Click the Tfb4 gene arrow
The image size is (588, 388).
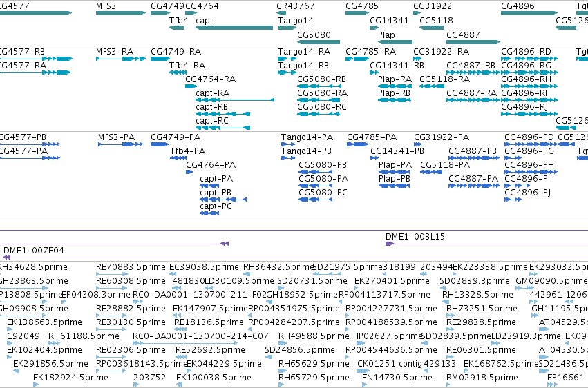tap(177, 28)
